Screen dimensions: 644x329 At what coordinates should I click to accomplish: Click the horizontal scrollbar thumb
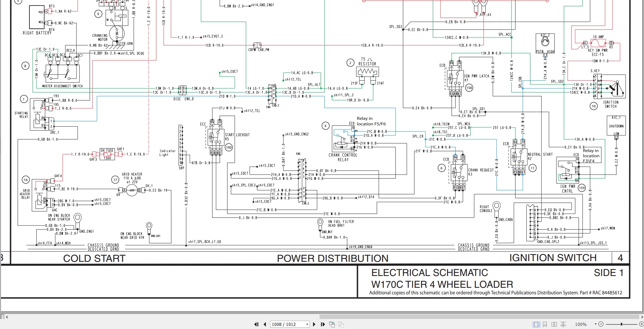[x=479, y=317]
